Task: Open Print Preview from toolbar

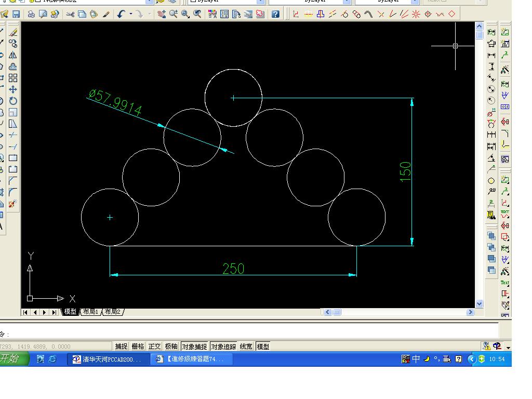Action: point(43,14)
